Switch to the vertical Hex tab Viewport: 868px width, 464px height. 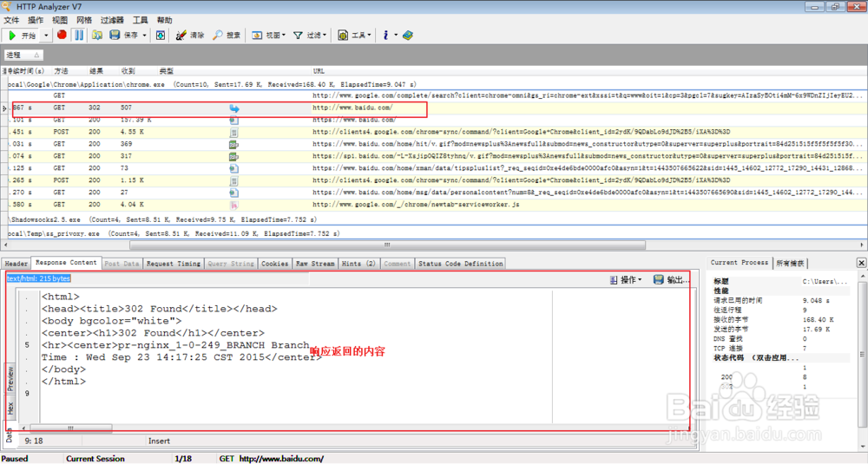[10, 408]
